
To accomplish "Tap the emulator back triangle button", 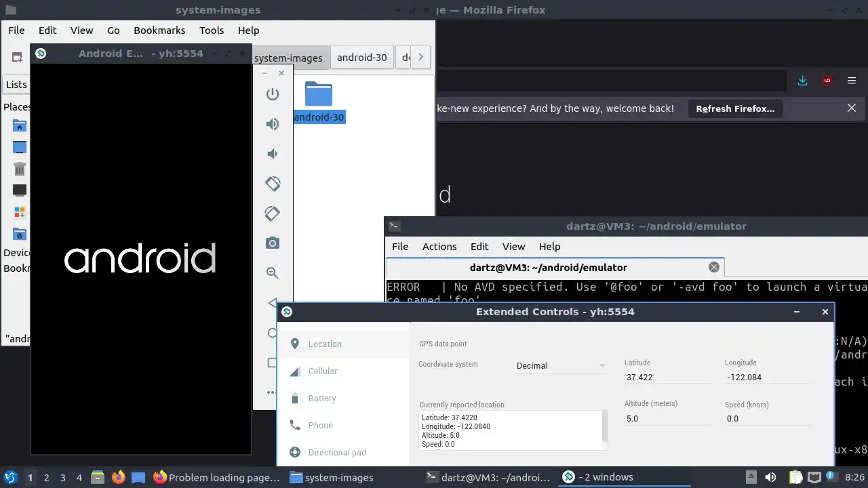I will 273,303.
